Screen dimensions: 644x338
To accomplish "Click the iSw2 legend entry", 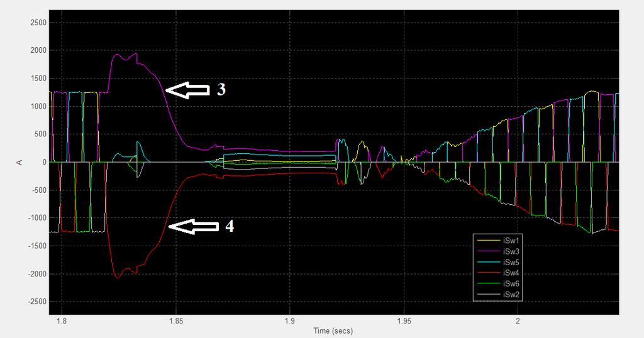I will pos(498,294).
